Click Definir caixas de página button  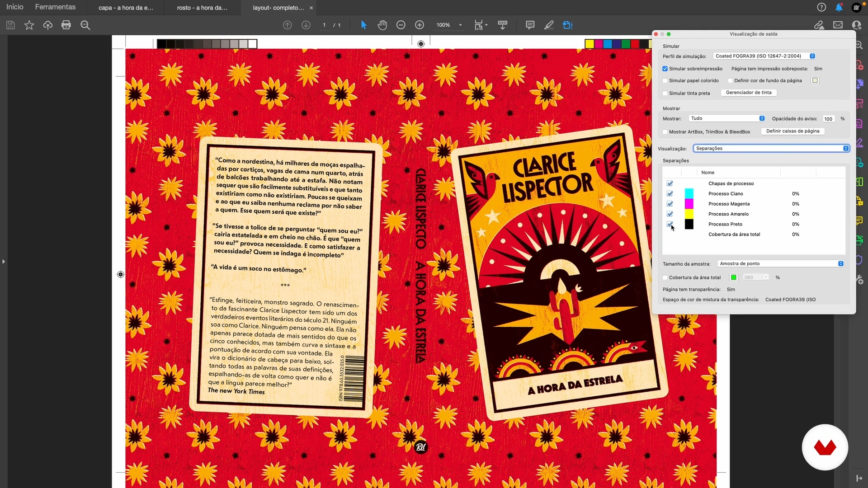click(x=793, y=131)
